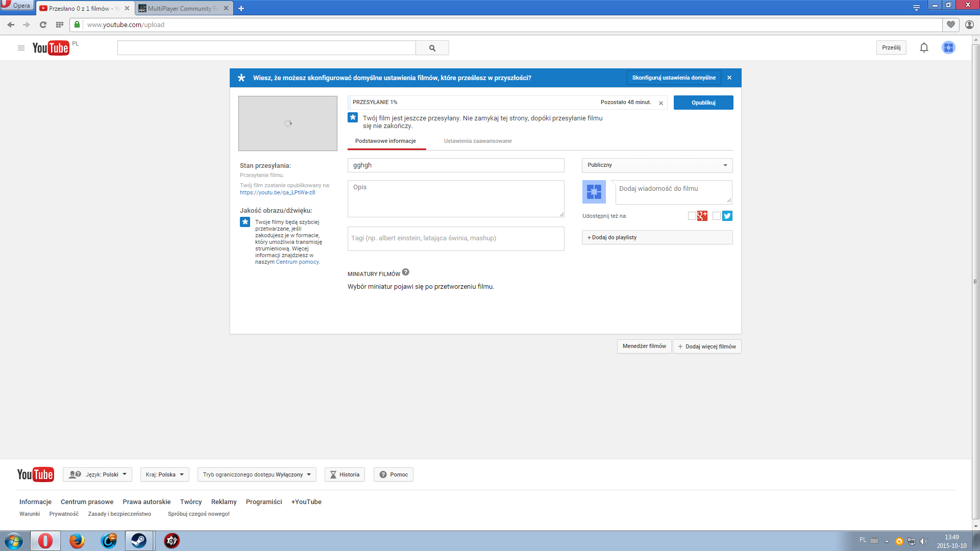The height and width of the screenshot is (551, 980).
Task: Open the Kraj: Polska country dropdown
Action: click(x=164, y=474)
